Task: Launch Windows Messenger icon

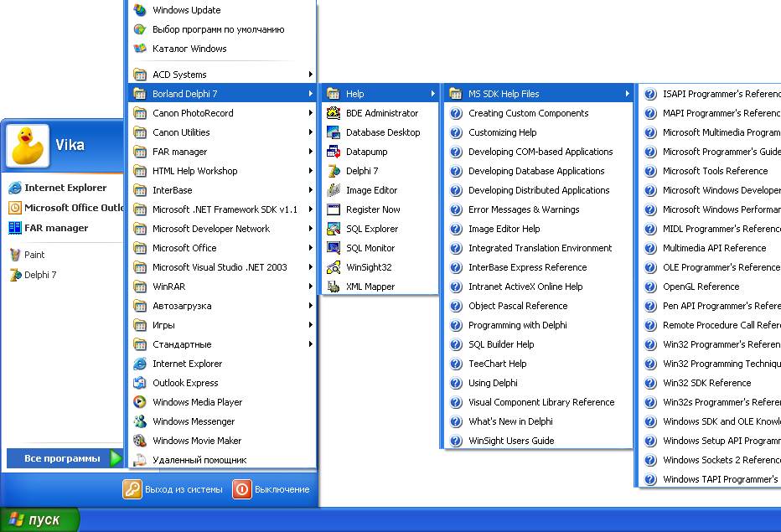Action: point(140,421)
